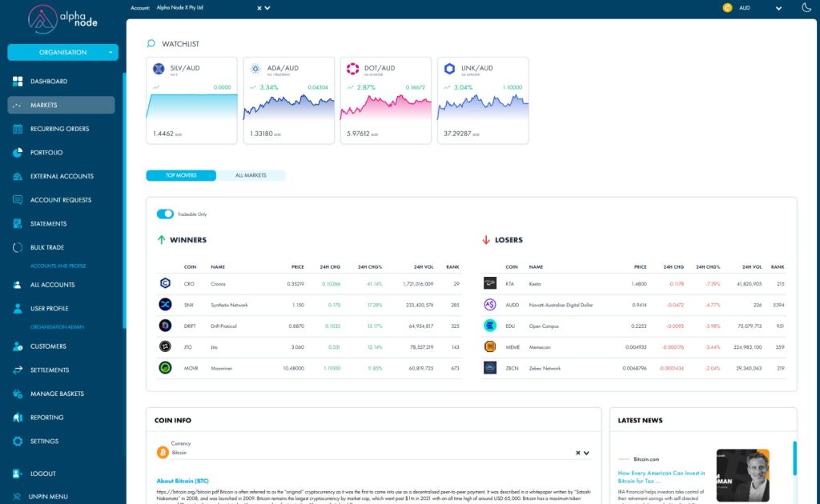
Task: Open the Dashboard icon in sidebar
Action: point(18,82)
